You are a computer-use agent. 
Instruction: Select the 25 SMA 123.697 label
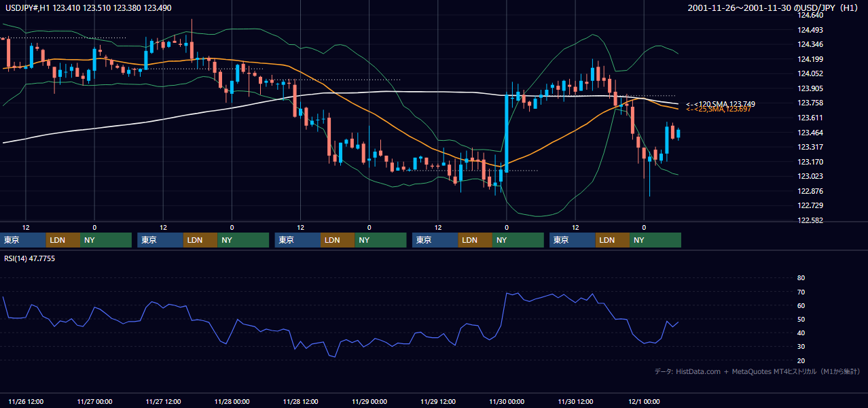[x=719, y=109]
